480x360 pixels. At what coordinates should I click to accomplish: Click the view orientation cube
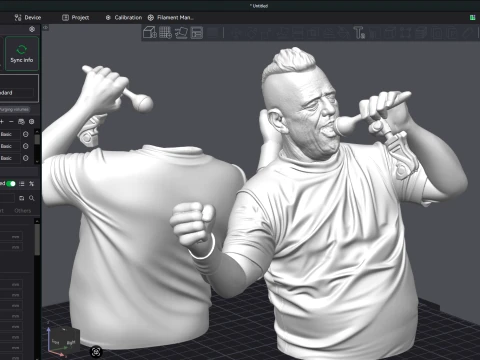[63, 340]
